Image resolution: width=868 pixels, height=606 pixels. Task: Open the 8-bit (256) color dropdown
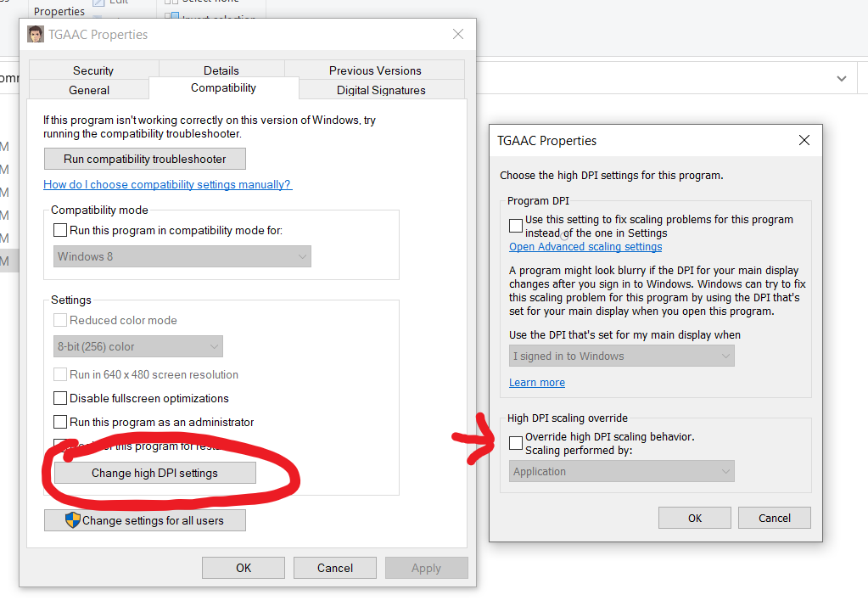coord(137,347)
